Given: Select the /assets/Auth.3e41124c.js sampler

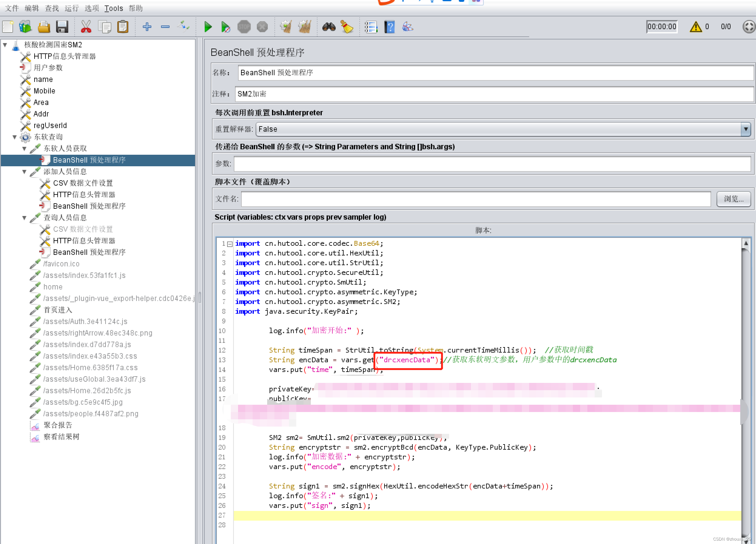Looking at the screenshot, I should (85, 321).
